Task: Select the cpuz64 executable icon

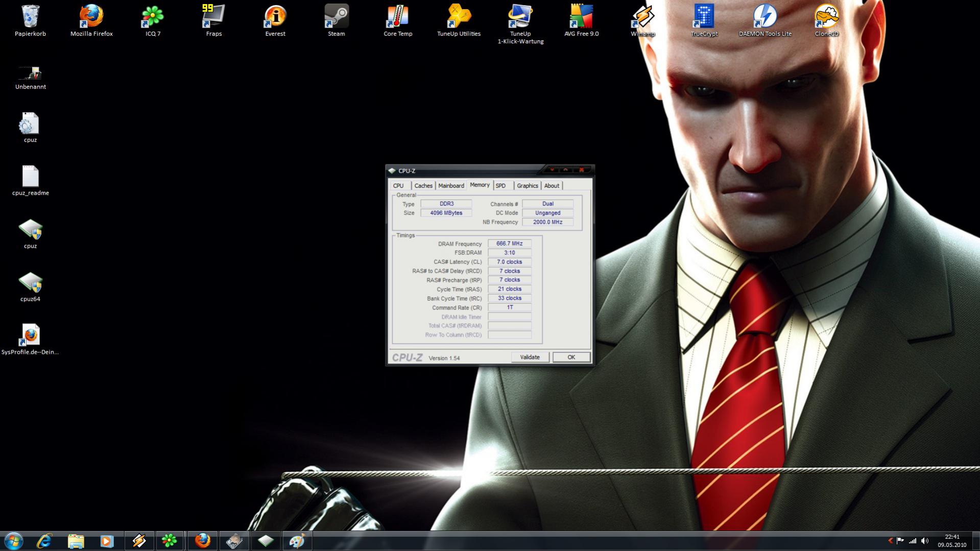Action: point(30,287)
